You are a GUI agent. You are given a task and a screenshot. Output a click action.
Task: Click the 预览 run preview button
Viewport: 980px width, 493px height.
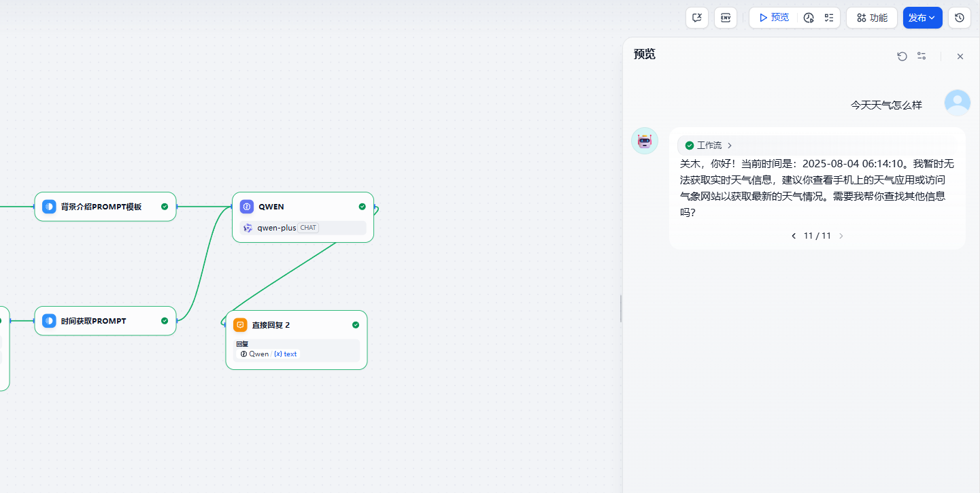(x=774, y=18)
